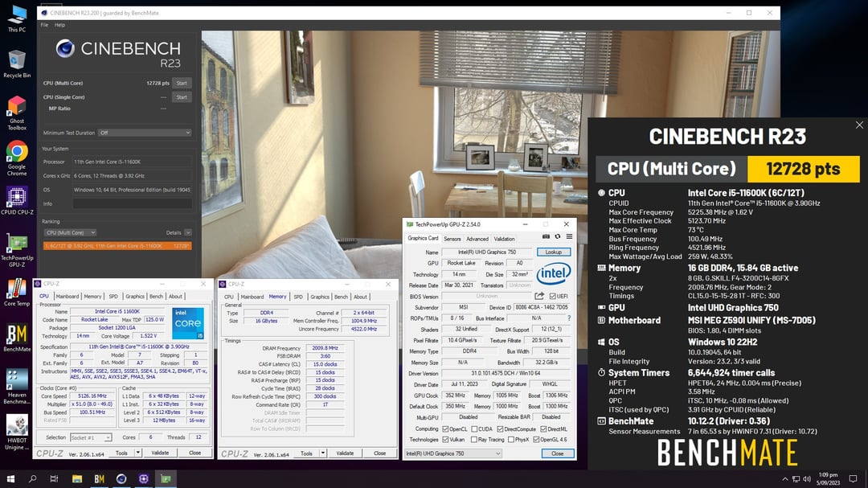Click the Intel logo in GPU-Z
The height and width of the screenshot is (488, 868).
(x=554, y=273)
